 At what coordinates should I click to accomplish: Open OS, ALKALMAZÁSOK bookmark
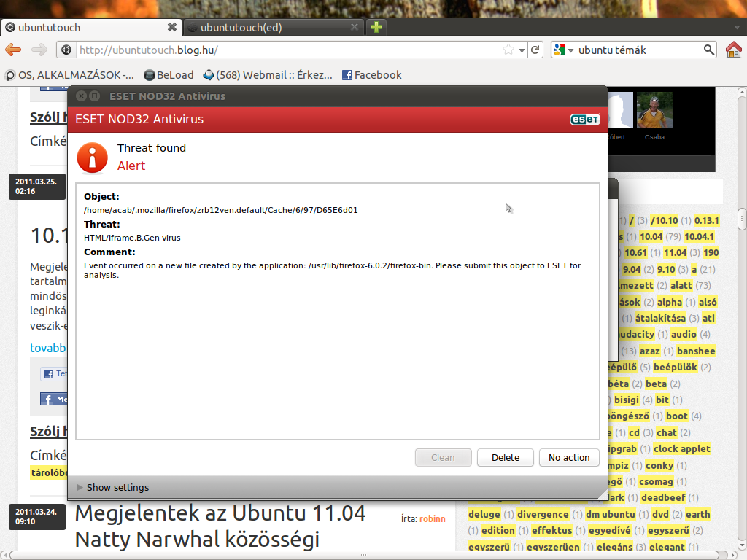click(69, 75)
